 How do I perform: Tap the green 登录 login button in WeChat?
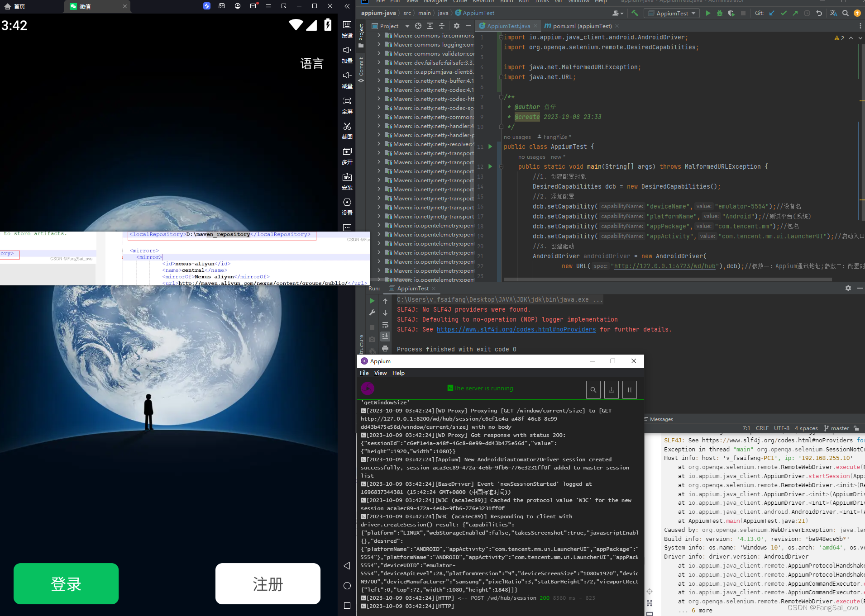click(x=66, y=583)
